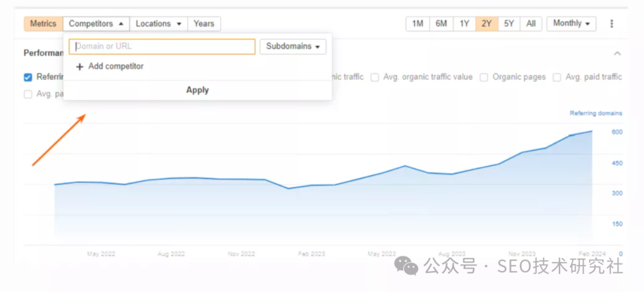Click the 150 axis value

pos(617,224)
